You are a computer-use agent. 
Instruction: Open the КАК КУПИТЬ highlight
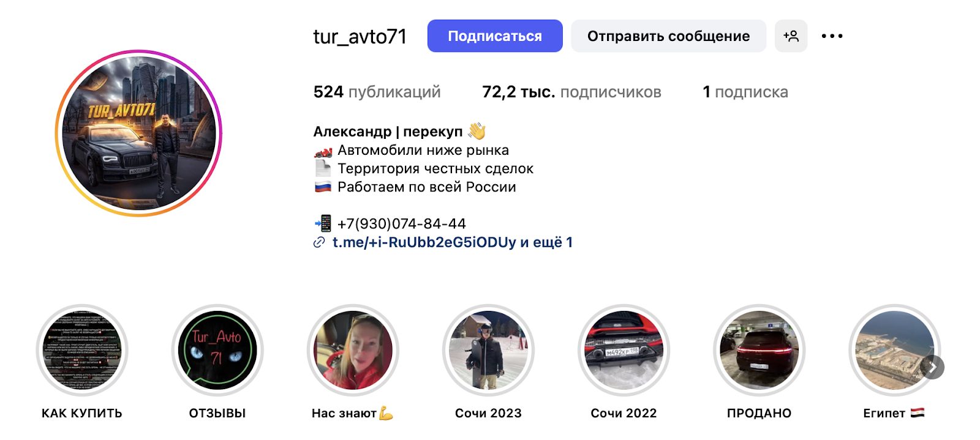click(82, 350)
